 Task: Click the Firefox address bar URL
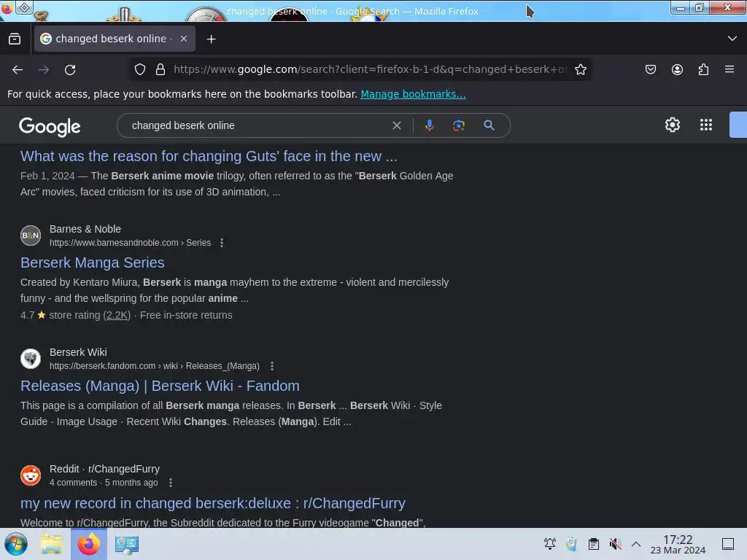pos(370,69)
